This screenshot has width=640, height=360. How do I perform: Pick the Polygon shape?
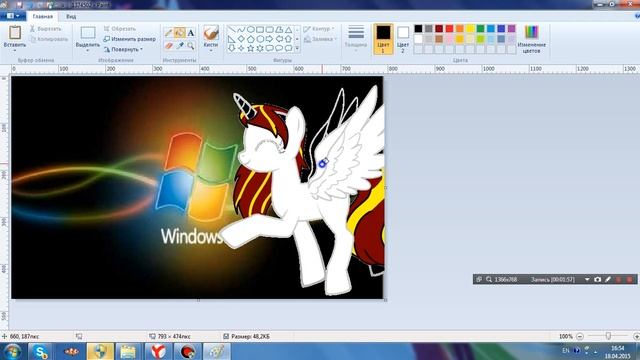(279, 30)
